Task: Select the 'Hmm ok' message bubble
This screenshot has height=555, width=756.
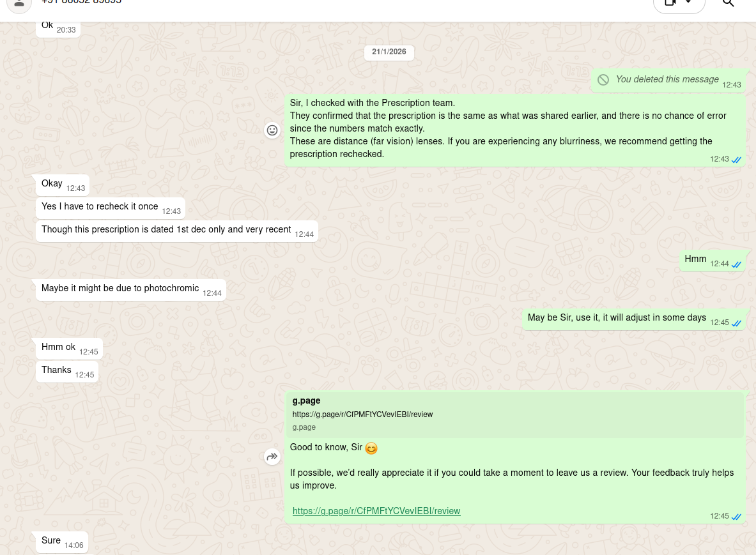Action: [69, 348]
